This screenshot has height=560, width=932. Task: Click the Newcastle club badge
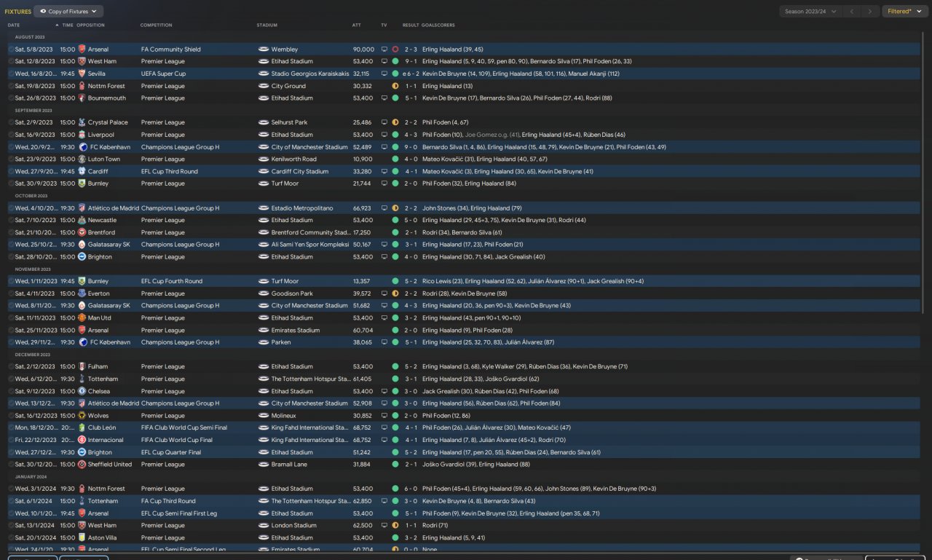click(x=82, y=220)
